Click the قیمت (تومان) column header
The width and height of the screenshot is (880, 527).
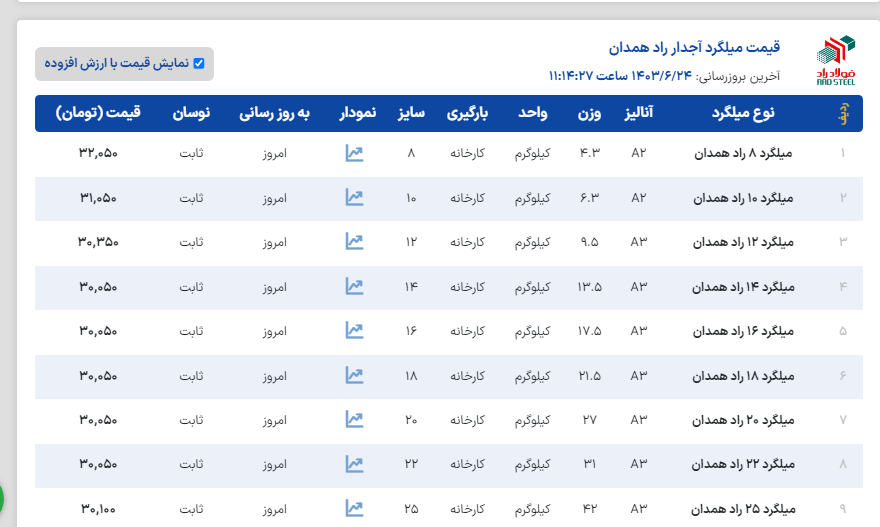pyautogui.click(x=99, y=113)
